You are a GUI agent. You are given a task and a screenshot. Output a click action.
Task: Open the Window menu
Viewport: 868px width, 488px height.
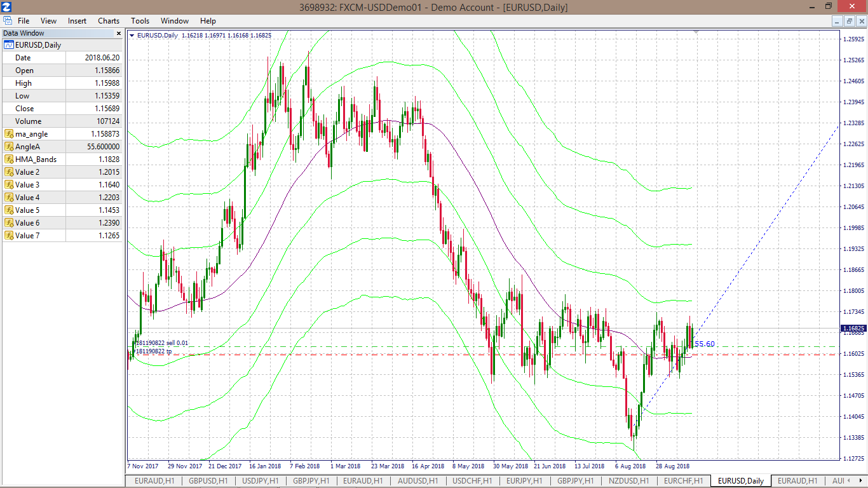click(175, 21)
